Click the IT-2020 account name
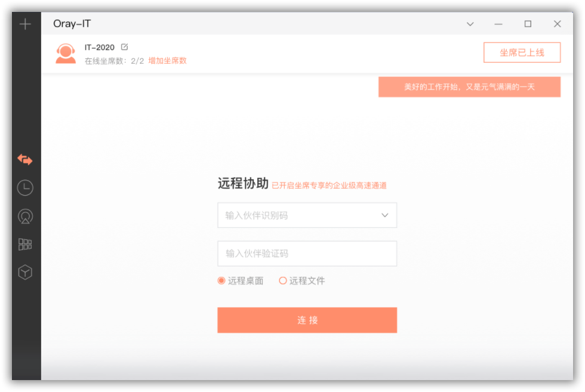585x392 pixels. [x=99, y=47]
